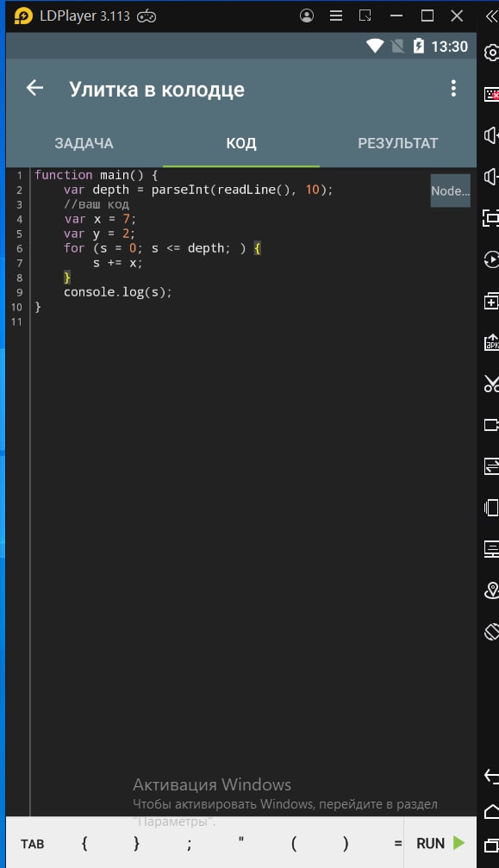Image resolution: width=499 pixels, height=868 pixels.
Task: Select the КОД tab
Action: click(x=241, y=143)
